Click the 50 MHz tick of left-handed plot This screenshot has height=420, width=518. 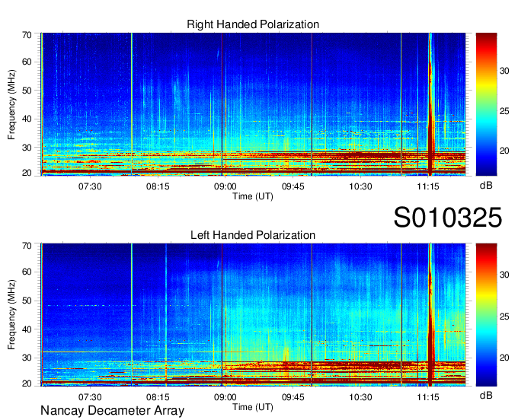pos(27,301)
